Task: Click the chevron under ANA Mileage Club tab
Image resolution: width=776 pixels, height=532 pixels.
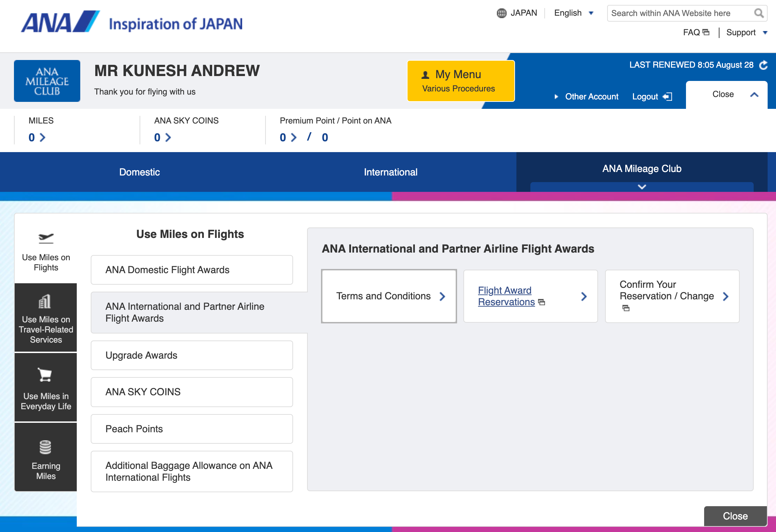Action: (x=642, y=187)
